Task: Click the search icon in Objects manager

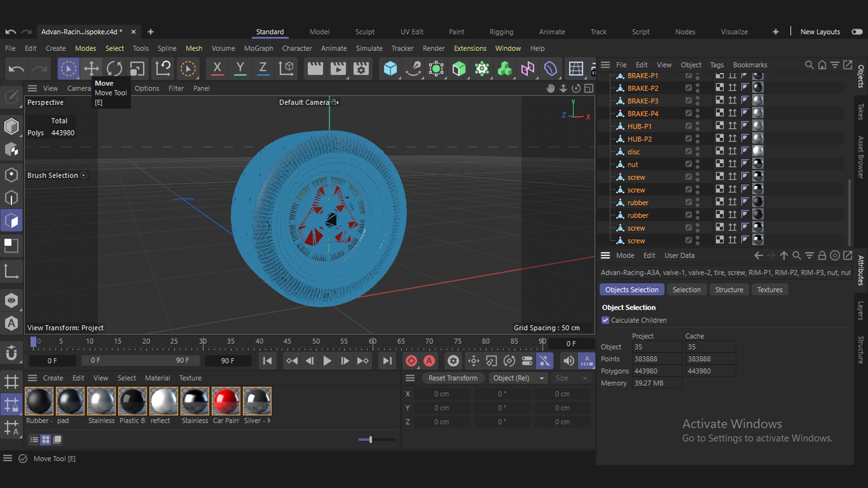Action: (809, 65)
